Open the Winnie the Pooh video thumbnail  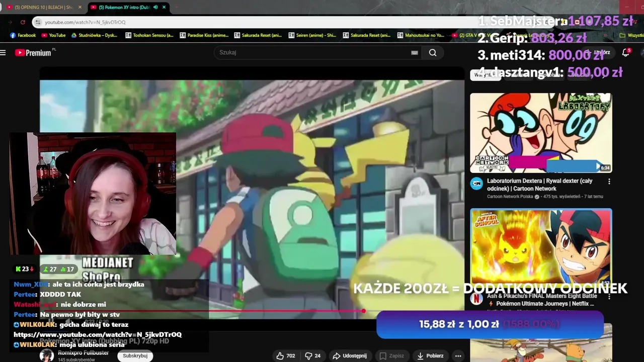click(x=541, y=343)
